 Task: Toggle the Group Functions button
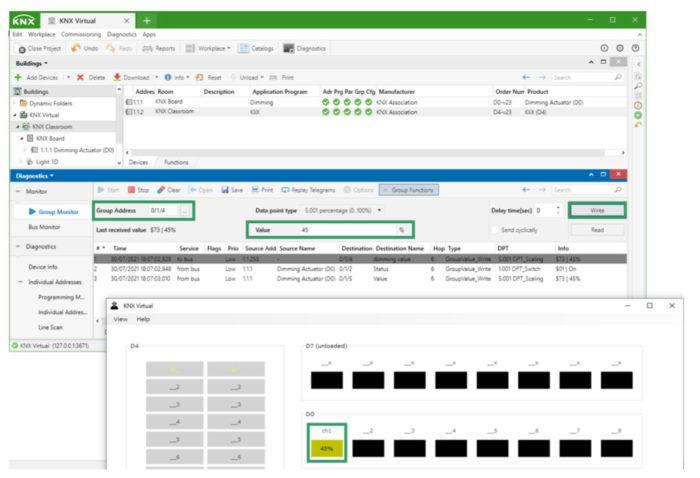click(x=408, y=190)
